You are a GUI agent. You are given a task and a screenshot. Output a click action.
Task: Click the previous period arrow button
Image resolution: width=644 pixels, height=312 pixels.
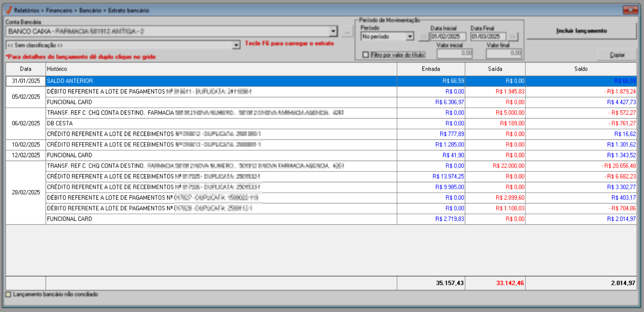point(424,37)
